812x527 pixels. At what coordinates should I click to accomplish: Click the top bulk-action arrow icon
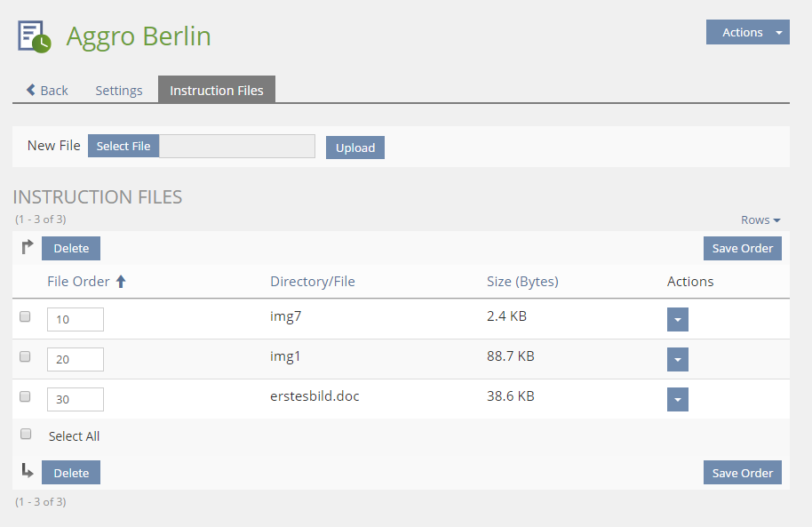pos(27,248)
